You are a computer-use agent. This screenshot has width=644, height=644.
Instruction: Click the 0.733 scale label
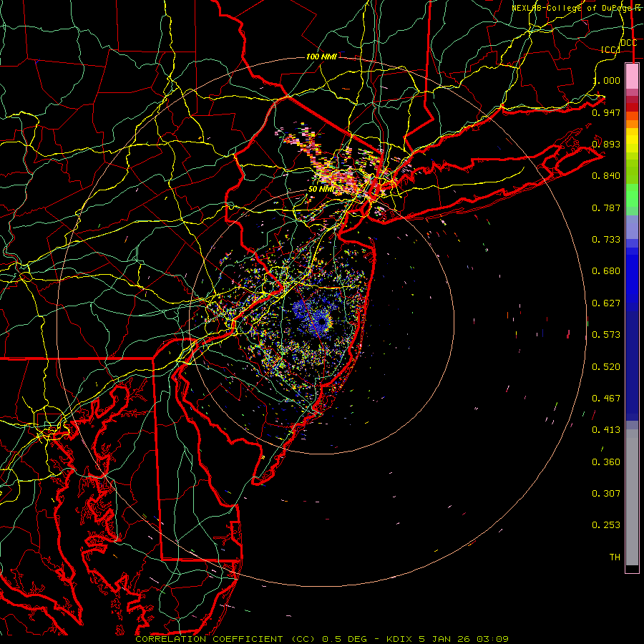(x=606, y=240)
